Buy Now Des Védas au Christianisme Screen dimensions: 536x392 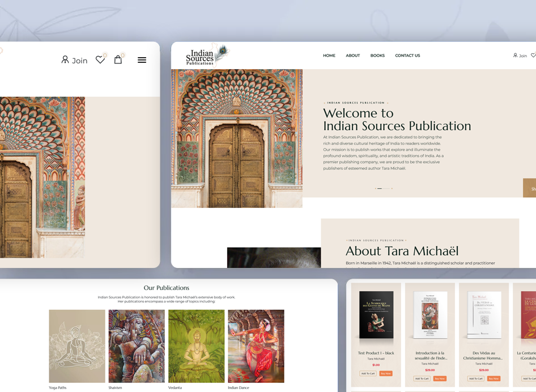494,378
